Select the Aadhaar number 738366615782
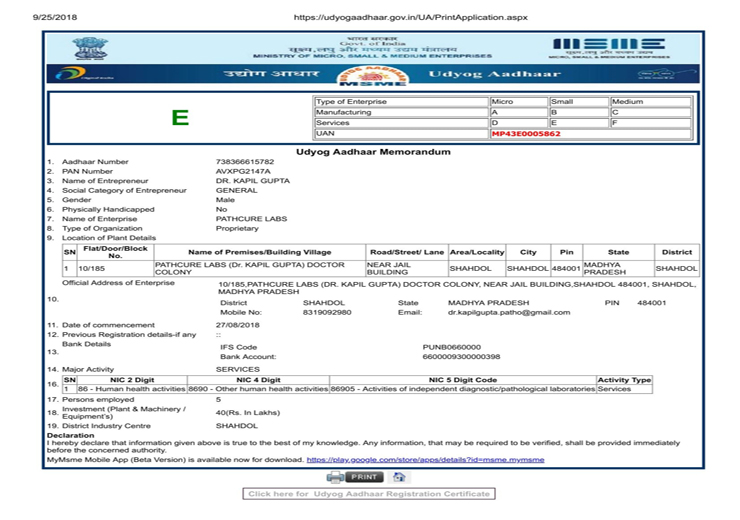Image resolution: width=740 pixels, height=520 pixels. 244,161
